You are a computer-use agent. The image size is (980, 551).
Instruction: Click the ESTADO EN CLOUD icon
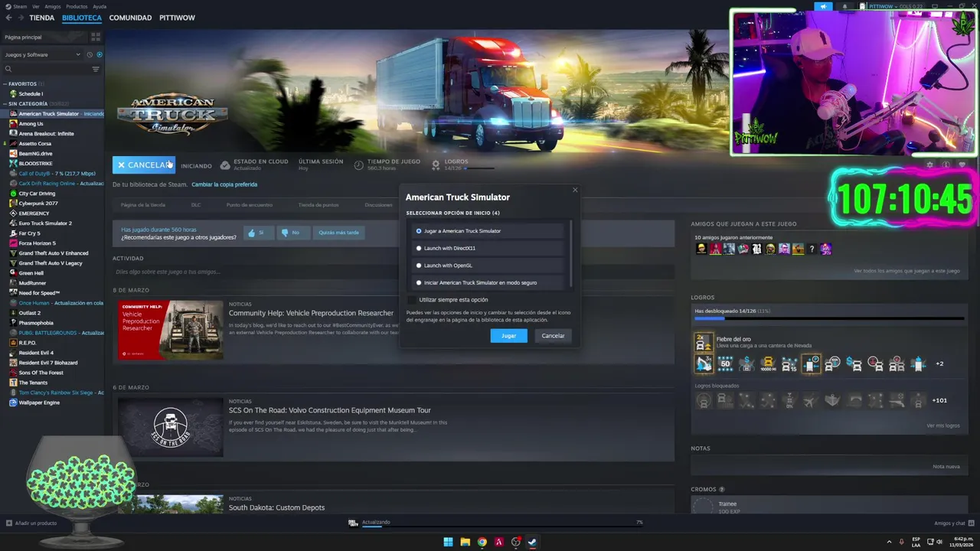pos(225,165)
